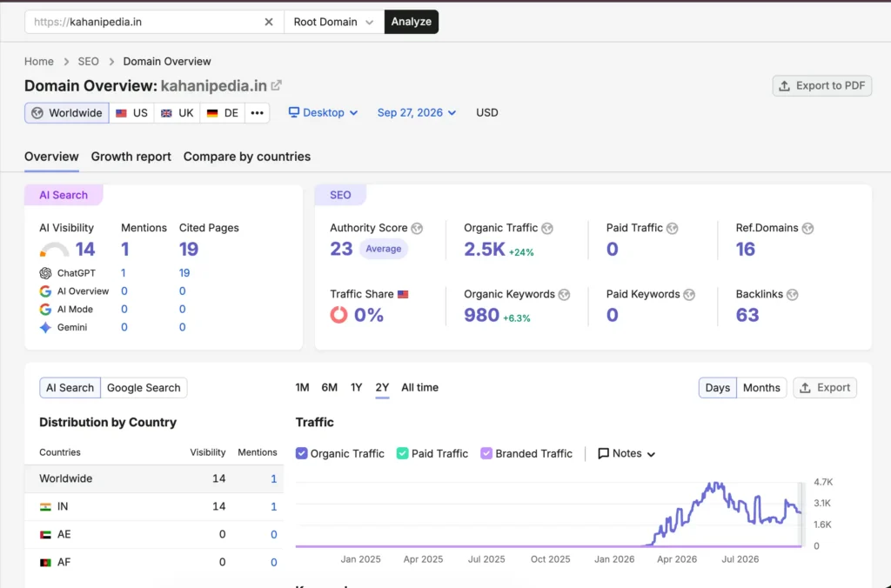Click the Export to PDF upload icon
Viewport: 891px width, 588px height.
coord(784,86)
